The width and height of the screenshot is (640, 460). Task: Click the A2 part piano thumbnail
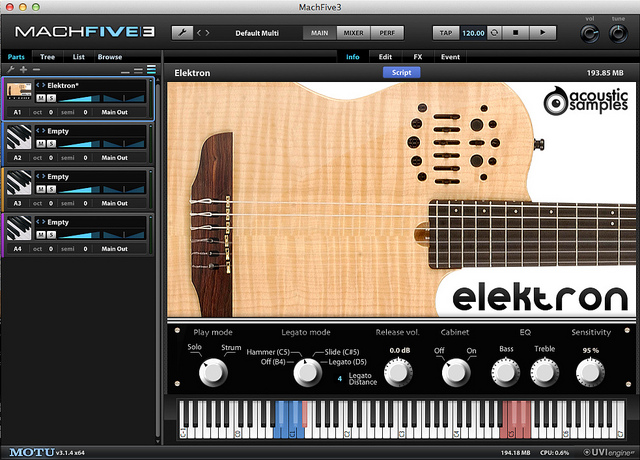tap(19, 137)
